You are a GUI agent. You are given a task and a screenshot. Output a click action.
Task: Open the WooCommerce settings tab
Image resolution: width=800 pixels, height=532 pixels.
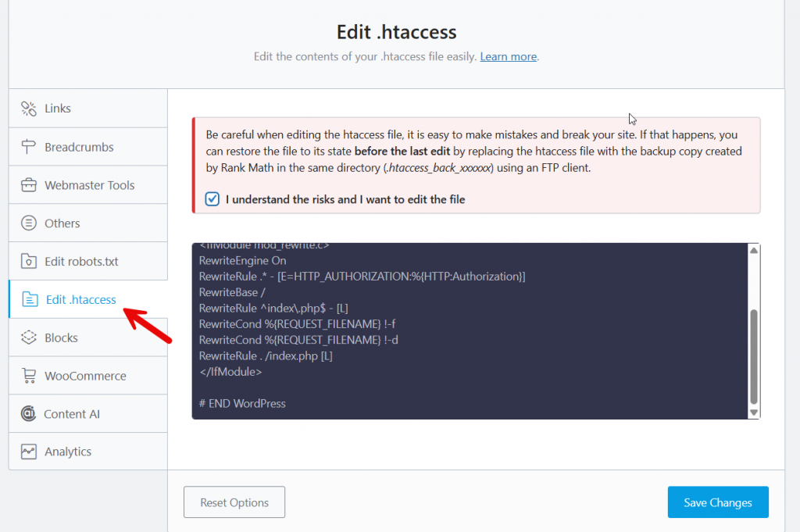(86, 375)
